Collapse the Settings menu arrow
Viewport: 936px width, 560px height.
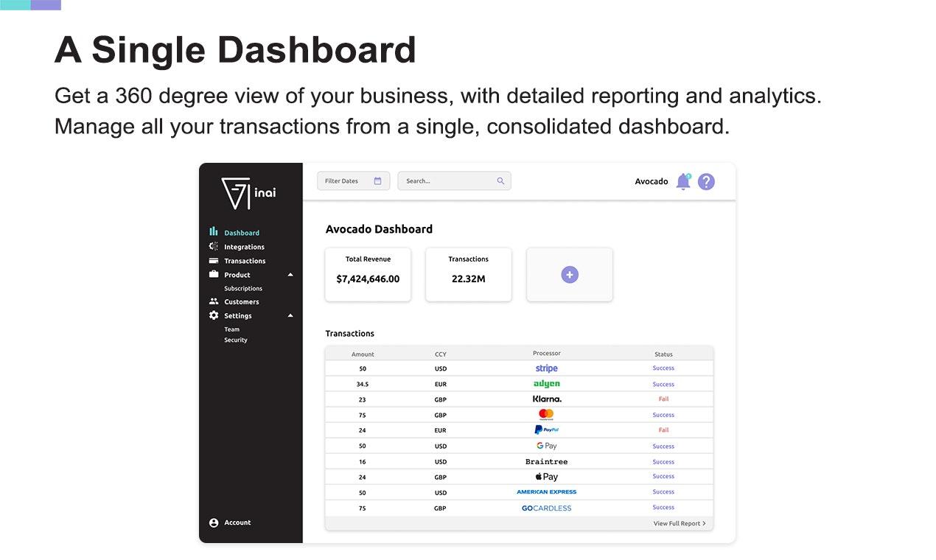coord(290,315)
